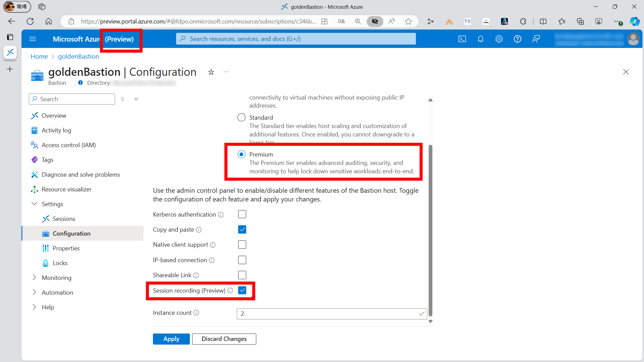Click the Apply button
This screenshot has width=644, height=362.
171,339
